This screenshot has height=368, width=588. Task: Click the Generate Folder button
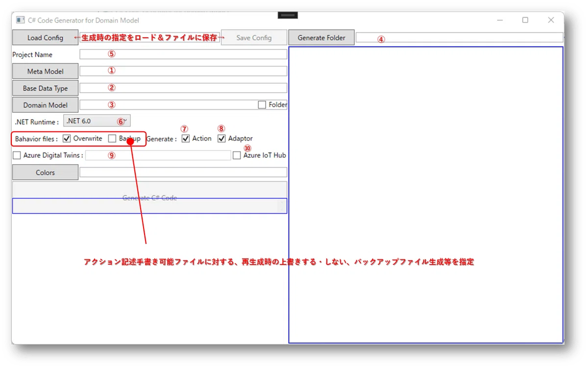click(321, 38)
